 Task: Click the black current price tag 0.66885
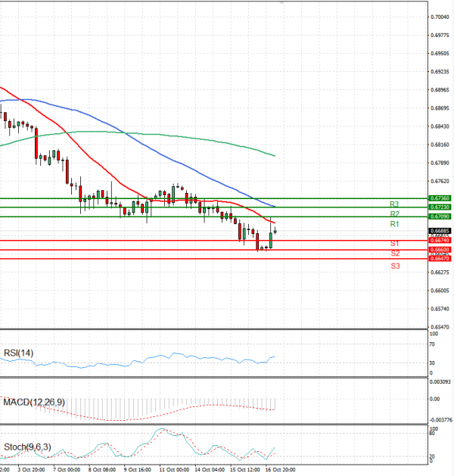point(440,231)
